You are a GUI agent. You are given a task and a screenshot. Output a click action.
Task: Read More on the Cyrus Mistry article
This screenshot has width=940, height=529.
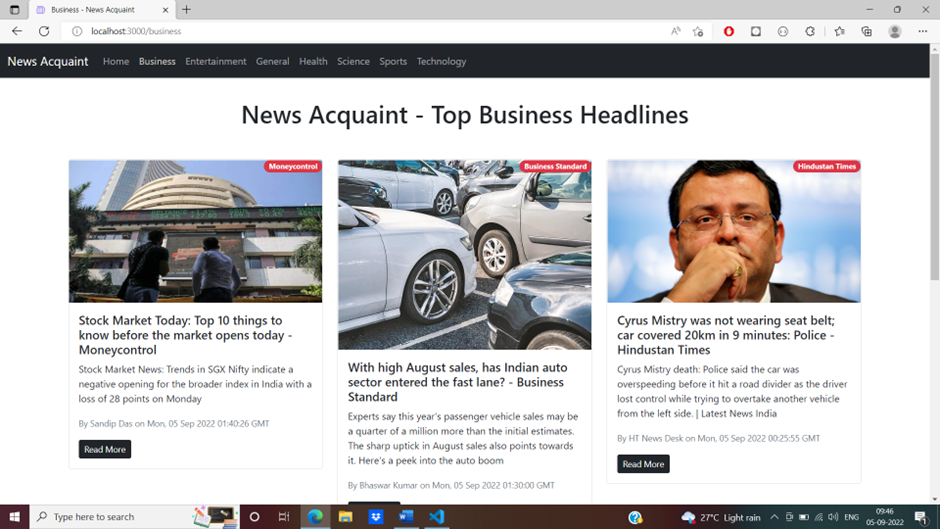tap(643, 464)
